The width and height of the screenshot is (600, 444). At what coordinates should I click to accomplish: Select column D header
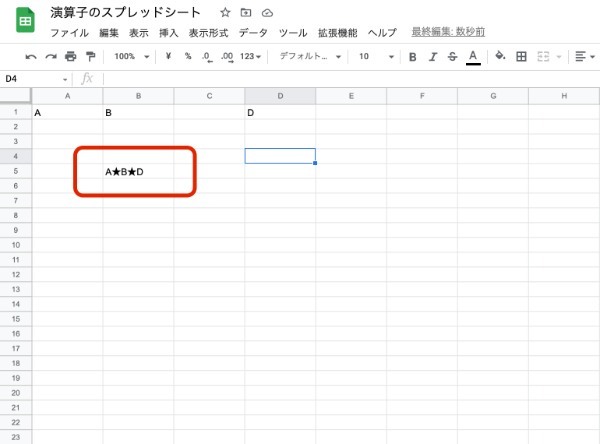coord(280,96)
